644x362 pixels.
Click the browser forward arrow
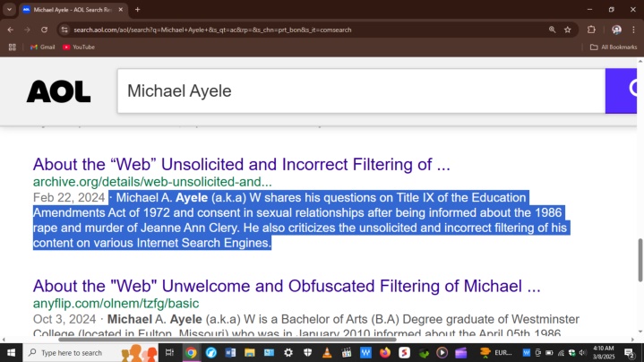[27, 30]
